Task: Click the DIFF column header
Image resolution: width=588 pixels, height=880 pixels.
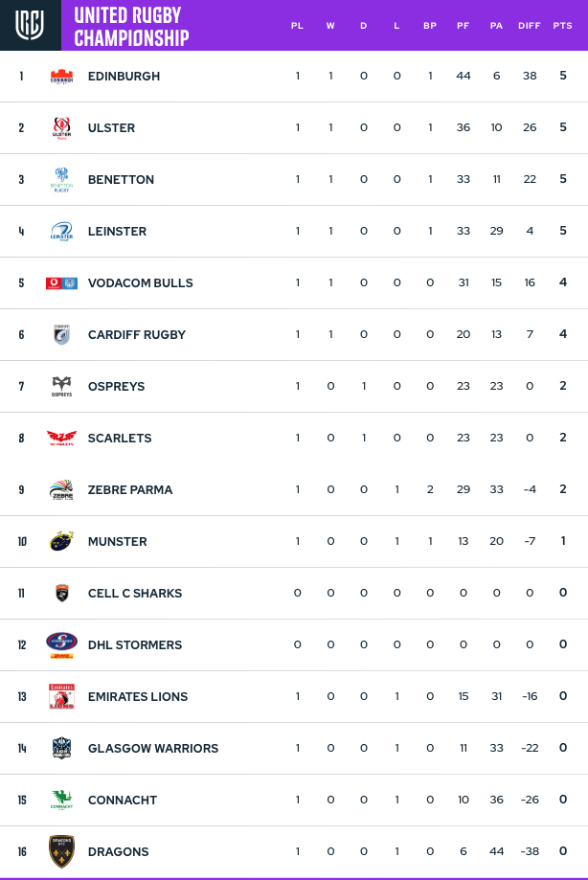Action: pyautogui.click(x=529, y=26)
